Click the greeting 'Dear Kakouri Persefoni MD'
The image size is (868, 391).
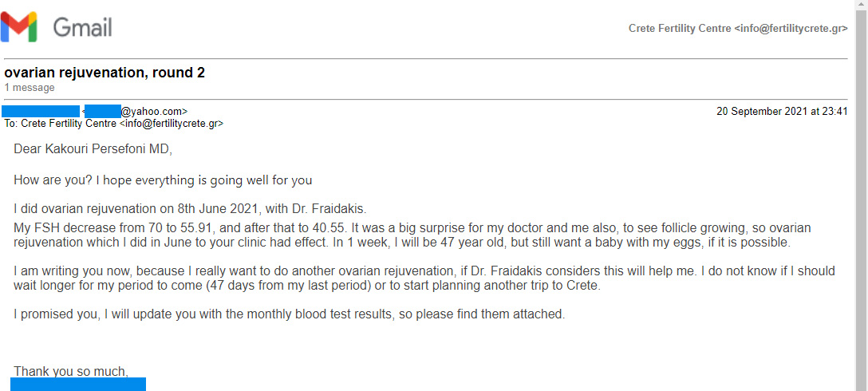click(93, 149)
